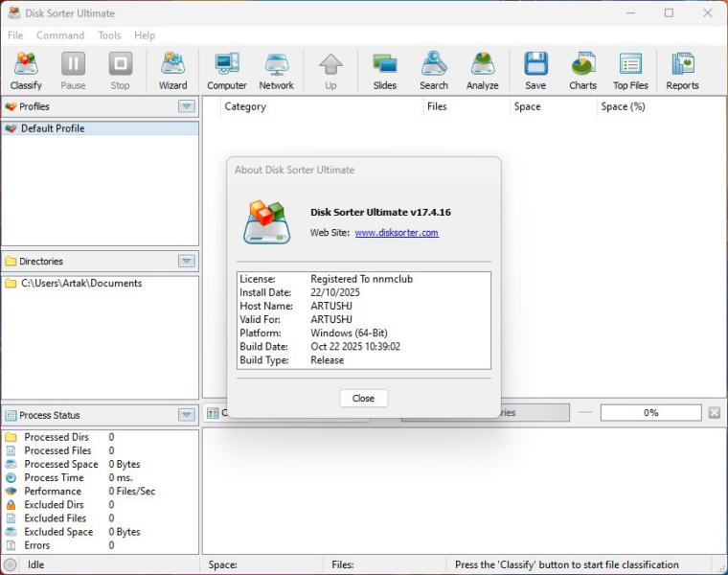Click the 0% progress bar
728x575 pixels.
(x=650, y=413)
